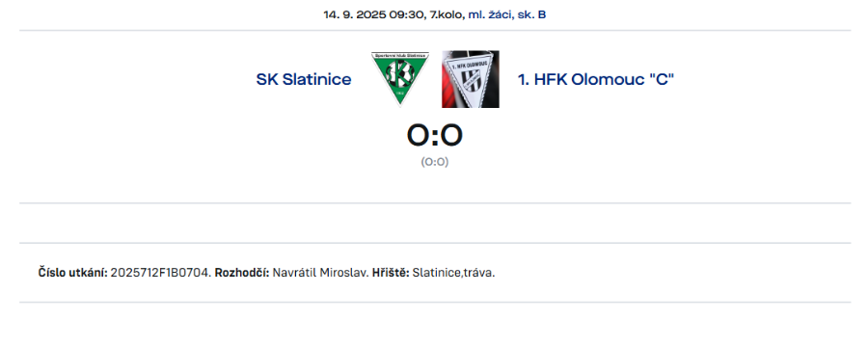
Task: Click the 1. HFK Olomouc pennant logo
Action: tap(471, 79)
